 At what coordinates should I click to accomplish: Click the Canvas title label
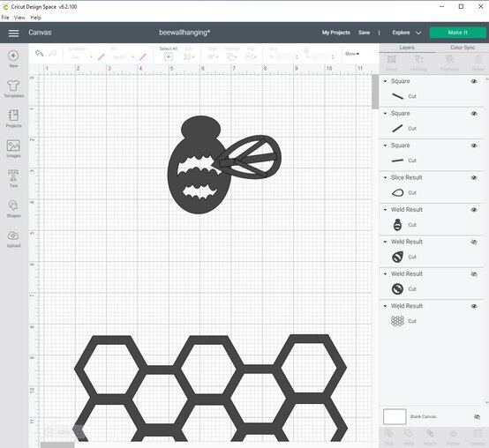40,33
